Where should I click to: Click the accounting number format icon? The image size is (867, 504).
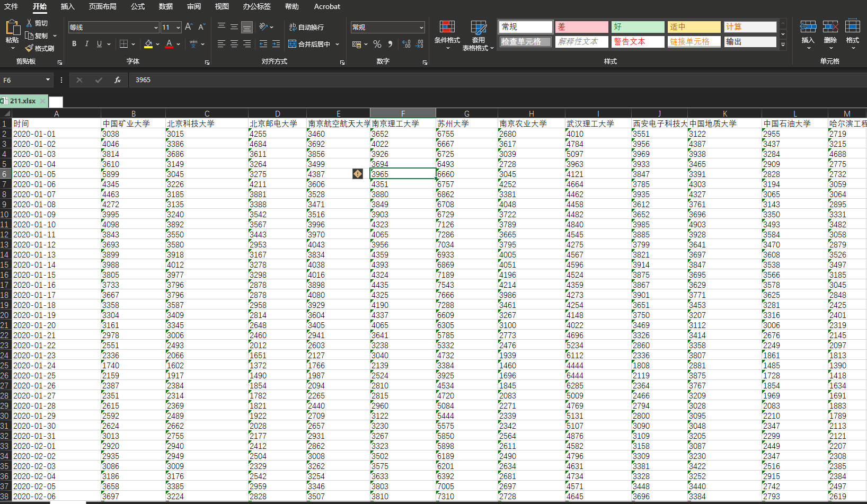357,44
